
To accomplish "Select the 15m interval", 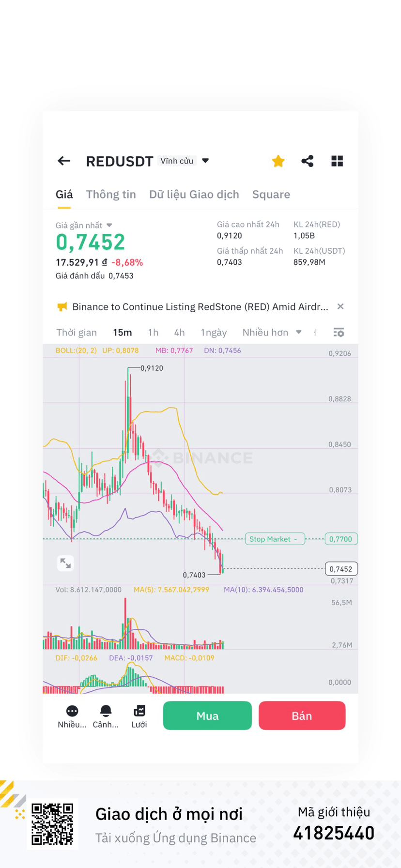I will click(x=123, y=332).
